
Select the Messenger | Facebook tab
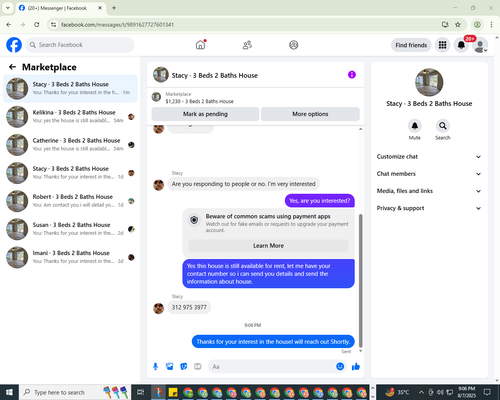point(60,8)
